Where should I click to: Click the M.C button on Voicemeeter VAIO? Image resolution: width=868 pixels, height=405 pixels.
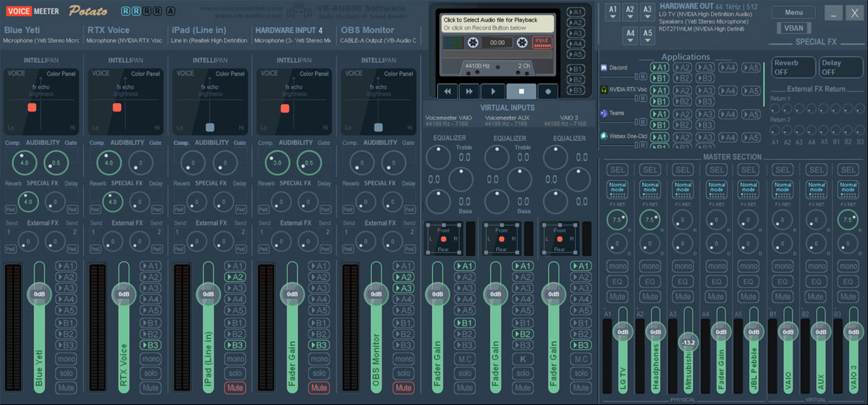coord(465,359)
